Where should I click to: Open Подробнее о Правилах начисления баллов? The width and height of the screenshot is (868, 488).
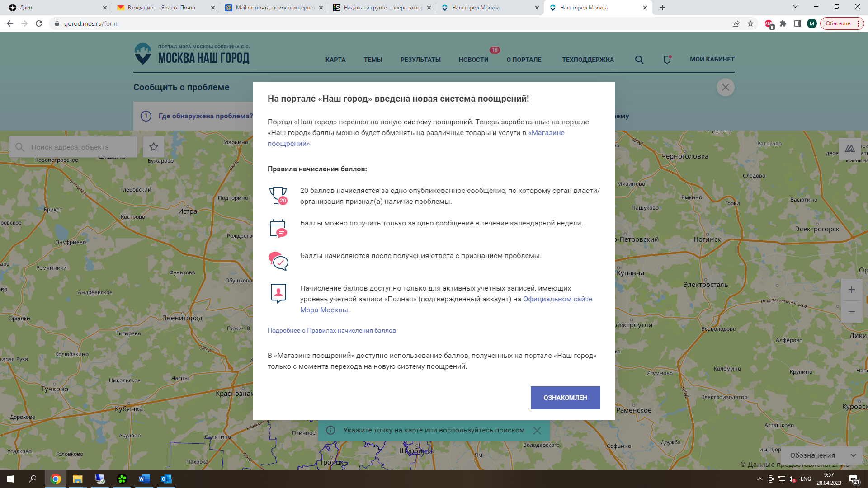pos(331,330)
